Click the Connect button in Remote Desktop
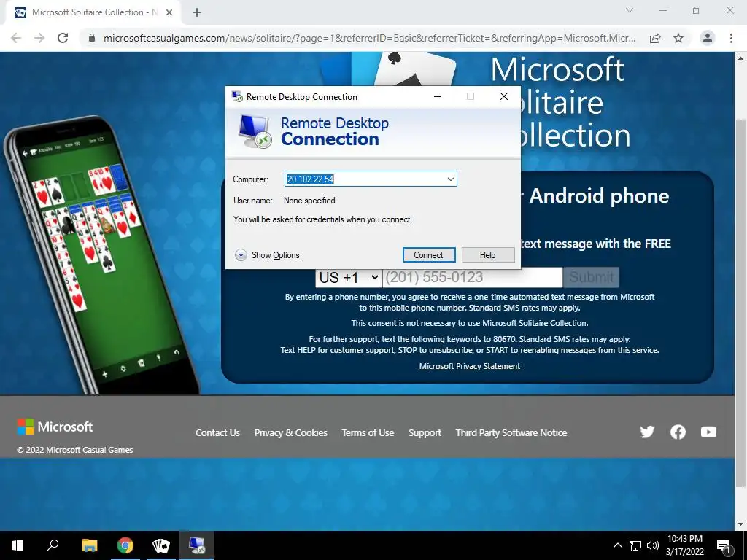Image resolution: width=747 pixels, height=560 pixels. tap(429, 254)
